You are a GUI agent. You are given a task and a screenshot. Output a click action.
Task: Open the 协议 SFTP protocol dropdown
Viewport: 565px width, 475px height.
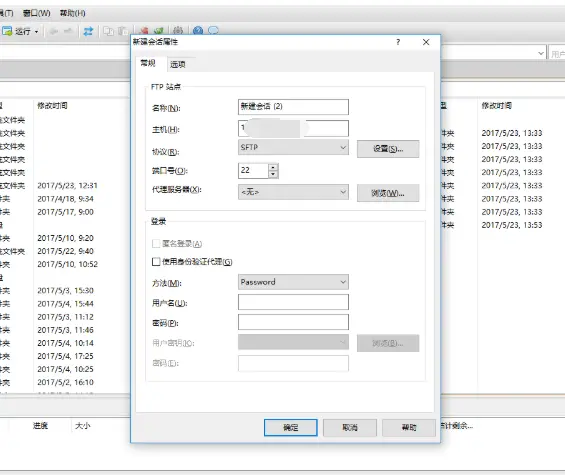click(x=293, y=147)
